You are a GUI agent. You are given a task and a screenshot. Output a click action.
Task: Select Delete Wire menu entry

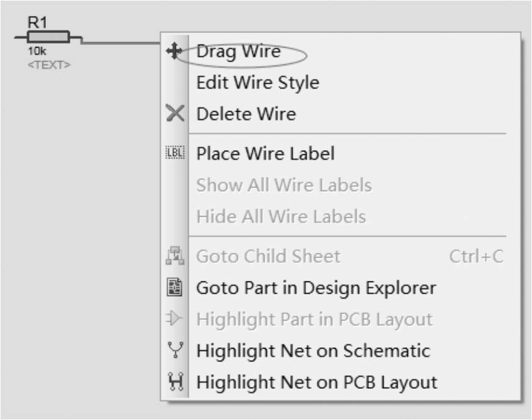(x=246, y=114)
